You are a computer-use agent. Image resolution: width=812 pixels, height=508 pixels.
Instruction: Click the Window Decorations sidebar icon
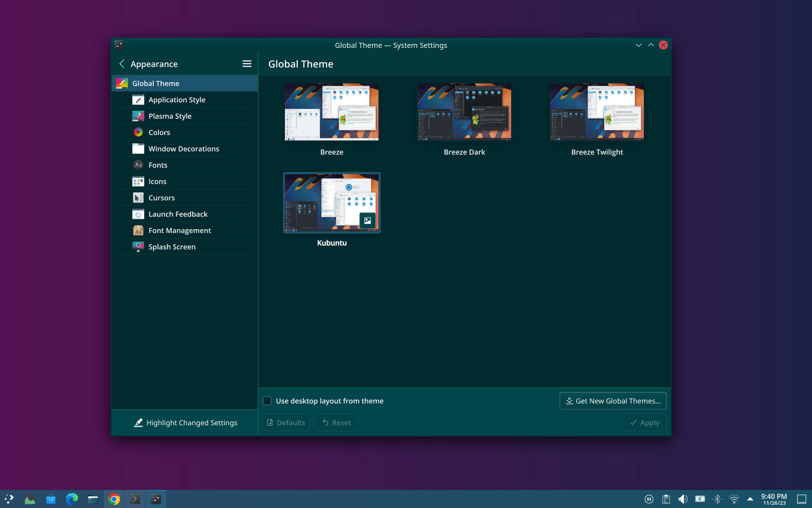click(x=138, y=149)
